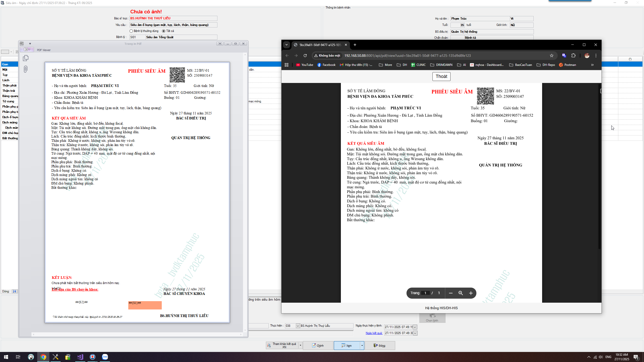Click Ngày kết quả link
The image size is (644, 362).
374,333
